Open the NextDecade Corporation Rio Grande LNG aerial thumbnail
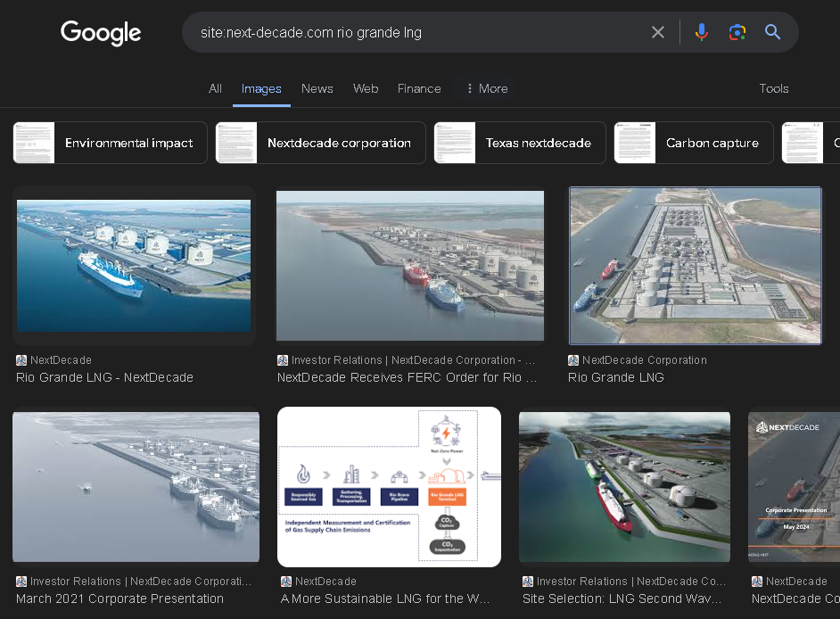 pyautogui.click(x=695, y=266)
